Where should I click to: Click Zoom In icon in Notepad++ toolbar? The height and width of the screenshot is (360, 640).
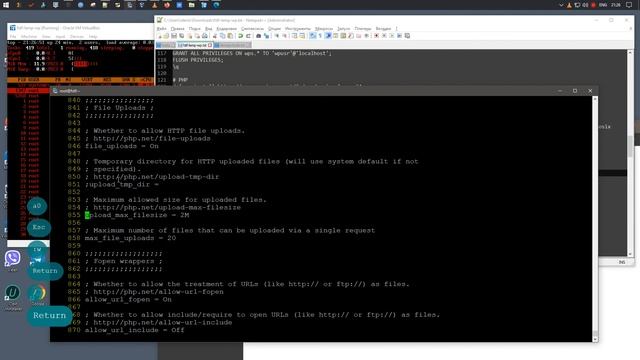(x=277, y=36)
